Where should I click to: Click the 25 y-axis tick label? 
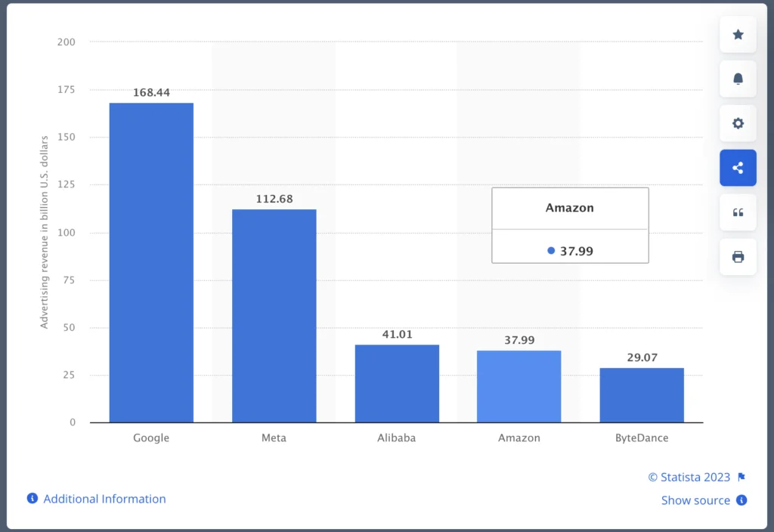tap(69, 375)
